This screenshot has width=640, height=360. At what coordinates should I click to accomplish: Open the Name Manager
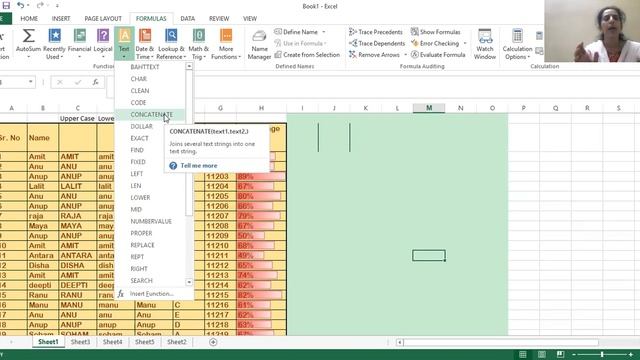(x=259, y=45)
